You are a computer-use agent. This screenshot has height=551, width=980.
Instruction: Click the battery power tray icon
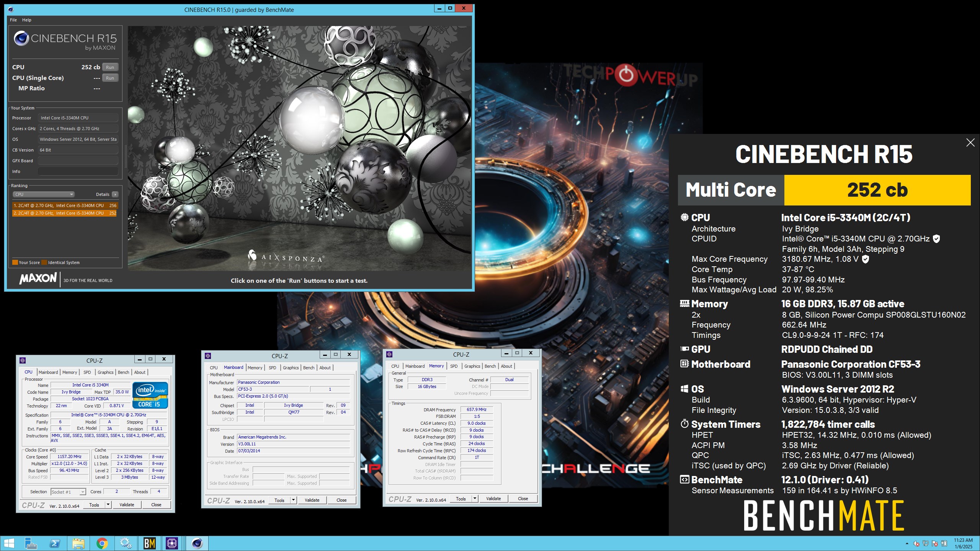click(944, 543)
